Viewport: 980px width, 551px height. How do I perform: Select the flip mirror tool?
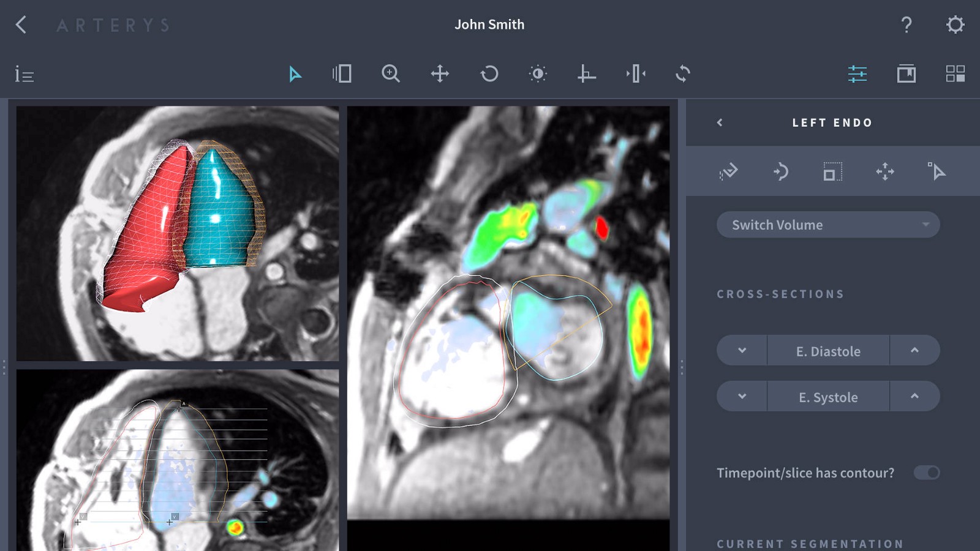tap(636, 74)
